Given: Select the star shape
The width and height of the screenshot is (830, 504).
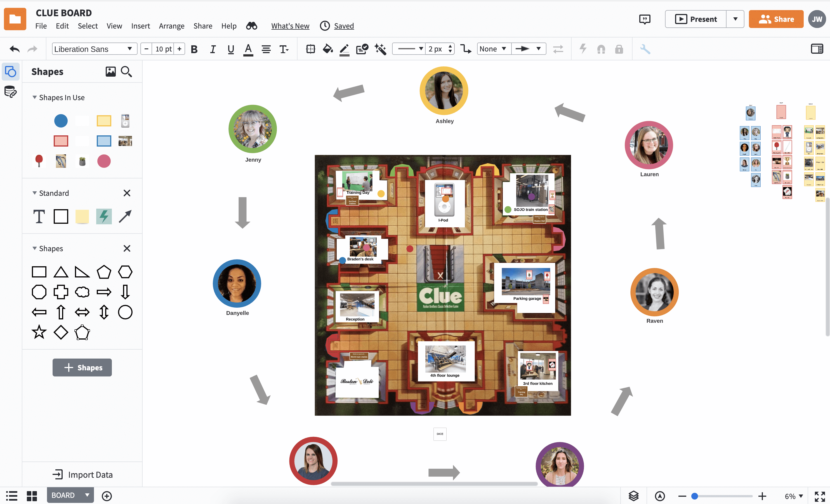Looking at the screenshot, I should click(x=39, y=332).
